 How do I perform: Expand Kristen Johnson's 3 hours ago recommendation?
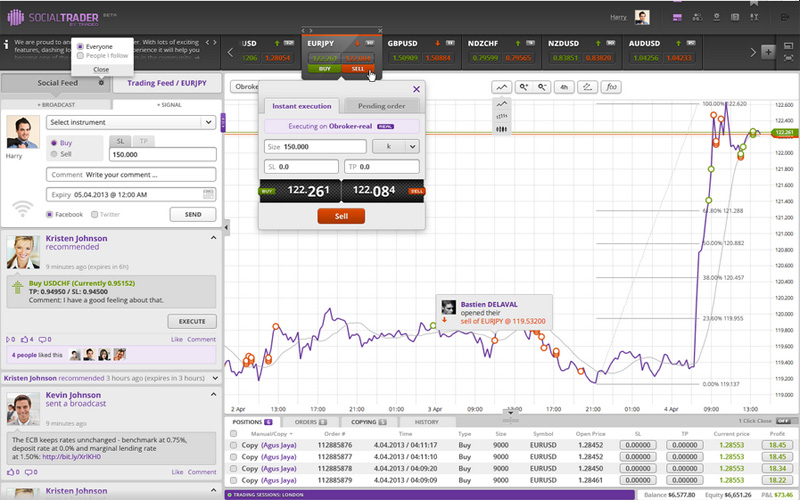coord(215,378)
